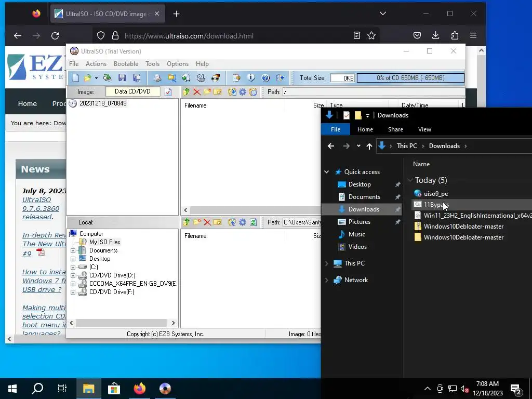The width and height of the screenshot is (532, 399).
Task: Open the Explorer File ribbon tab
Action: (x=336, y=129)
